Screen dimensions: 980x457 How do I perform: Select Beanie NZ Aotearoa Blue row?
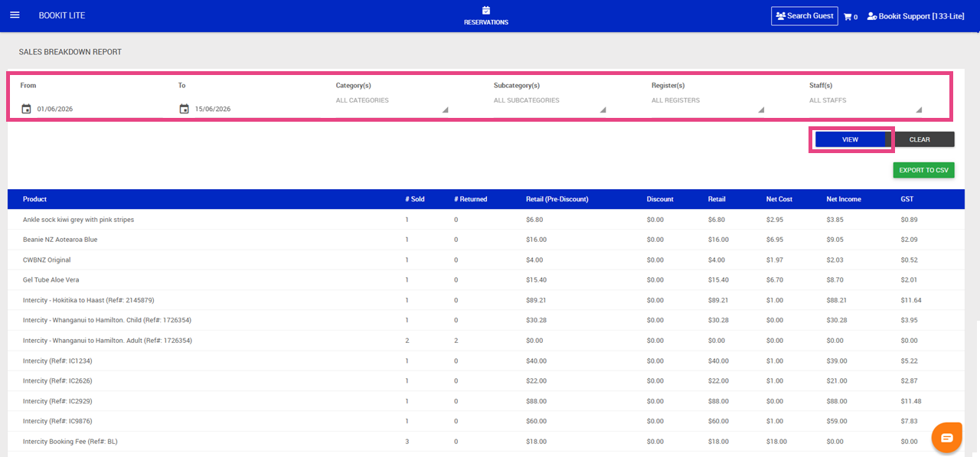pos(486,240)
